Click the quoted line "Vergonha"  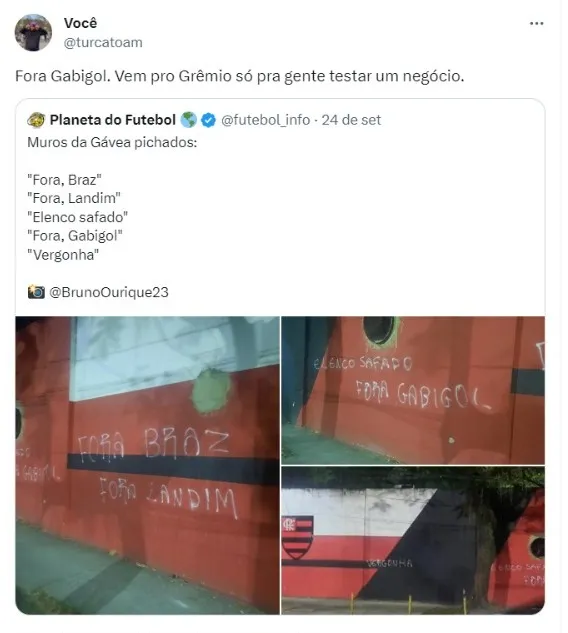(x=63, y=255)
